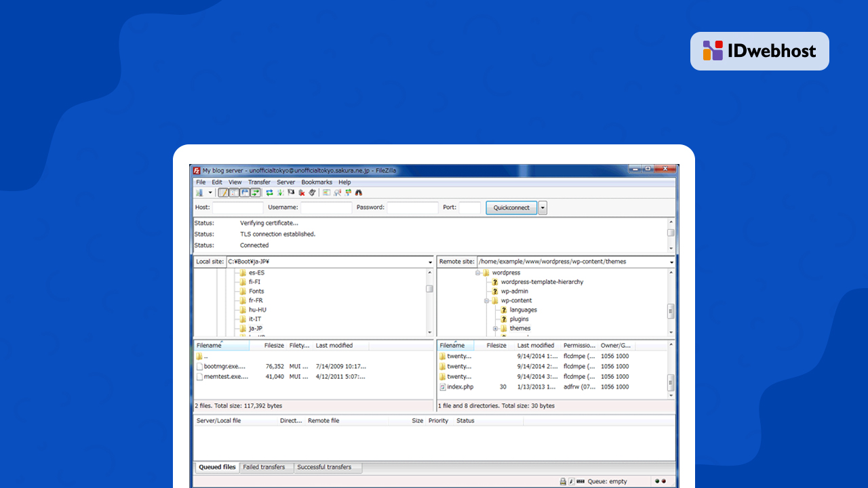Click the bootmgr.exe file icon
868x488 pixels.
click(199, 366)
